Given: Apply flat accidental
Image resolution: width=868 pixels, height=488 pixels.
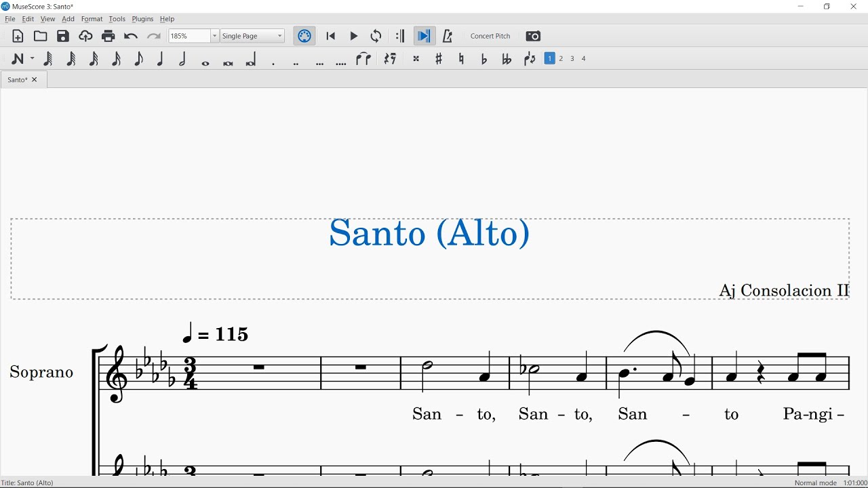Looking at the screenshot, I should point(484,59).
